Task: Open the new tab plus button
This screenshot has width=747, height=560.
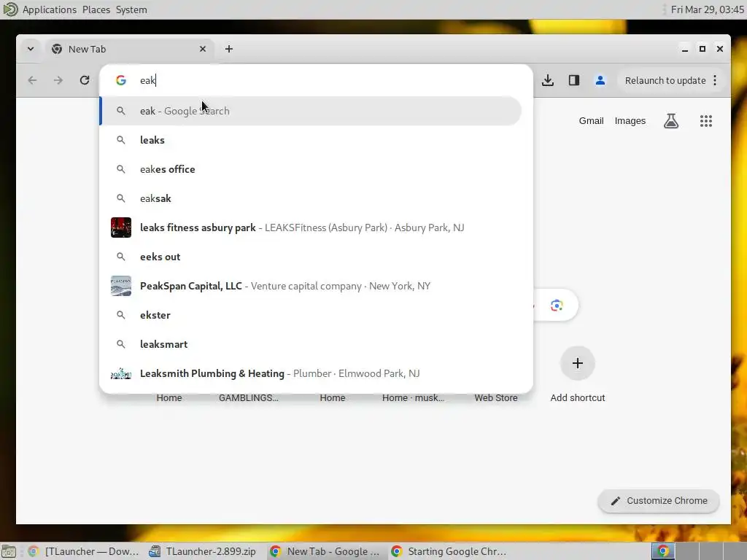Action: (x=229, y=49)
